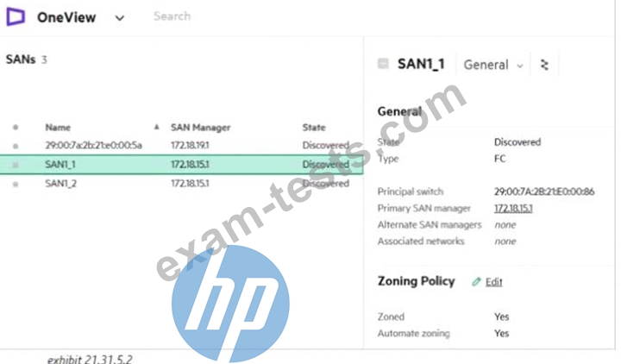The image size is (621, 364).
Task: Sort by SAN Manager column header
Action: tap(200, 127)
